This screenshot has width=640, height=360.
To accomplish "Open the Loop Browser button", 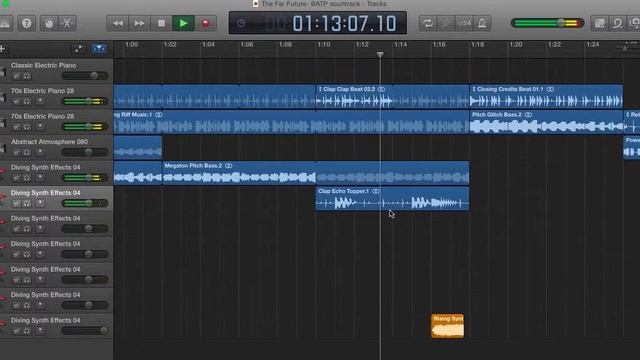I will [618, 23].
